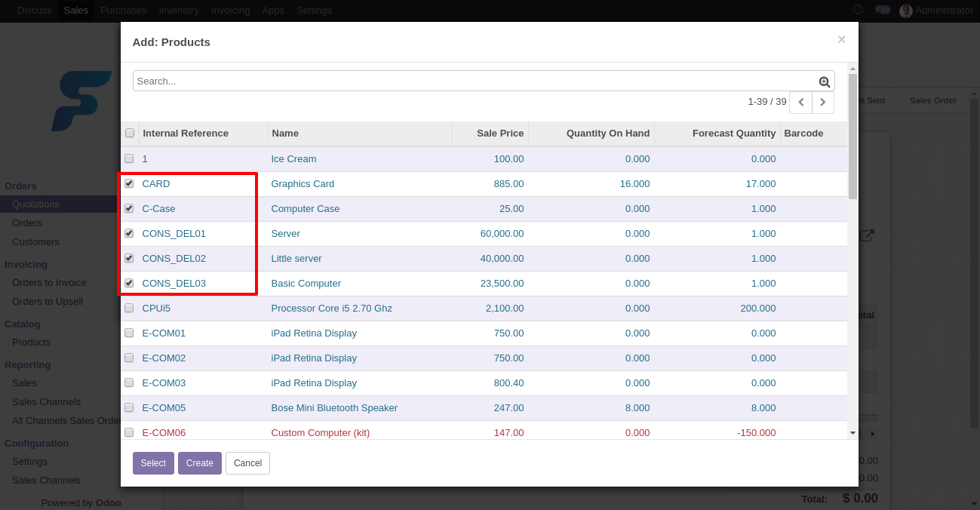Click the pager text "1-39 / 39"

click(x=767, y=102)
